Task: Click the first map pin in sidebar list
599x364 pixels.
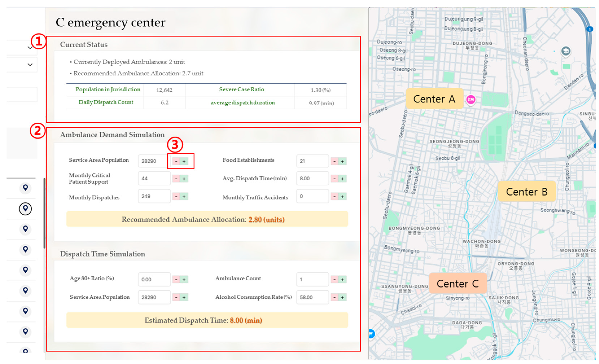Action: coord(25,188)
